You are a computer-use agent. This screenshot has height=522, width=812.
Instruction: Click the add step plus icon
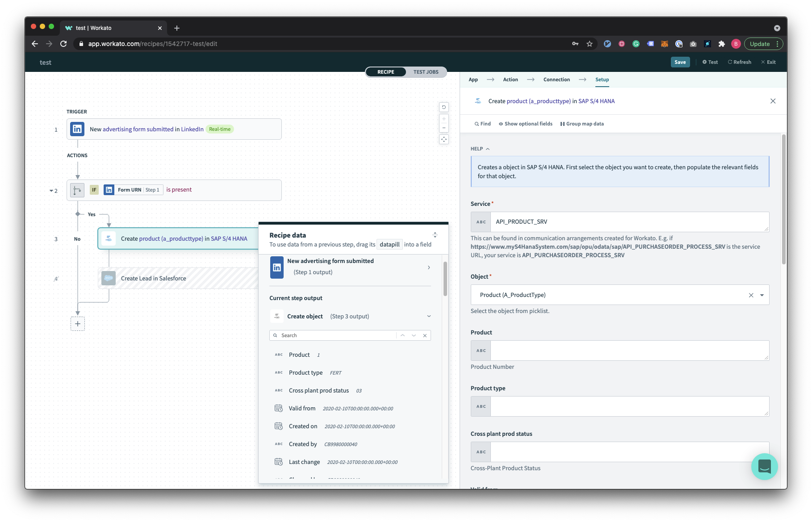(78, 324)
